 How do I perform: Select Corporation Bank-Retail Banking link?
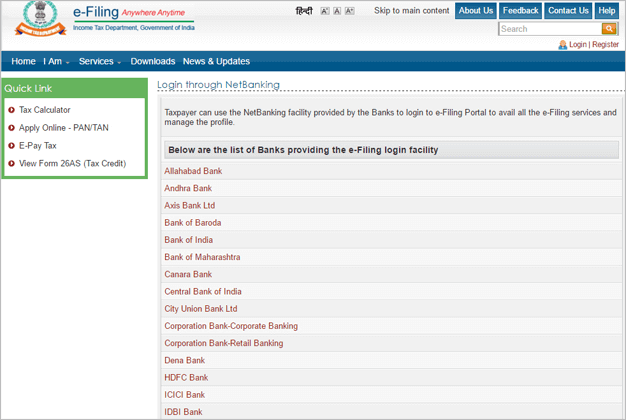click(x=224, y=343)
